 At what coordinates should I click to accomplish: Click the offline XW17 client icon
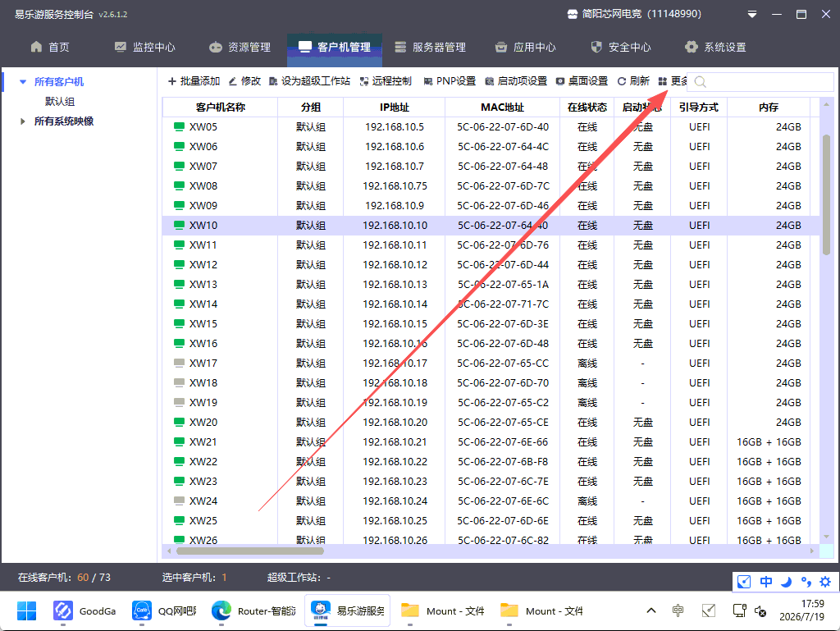click(179, 364)
